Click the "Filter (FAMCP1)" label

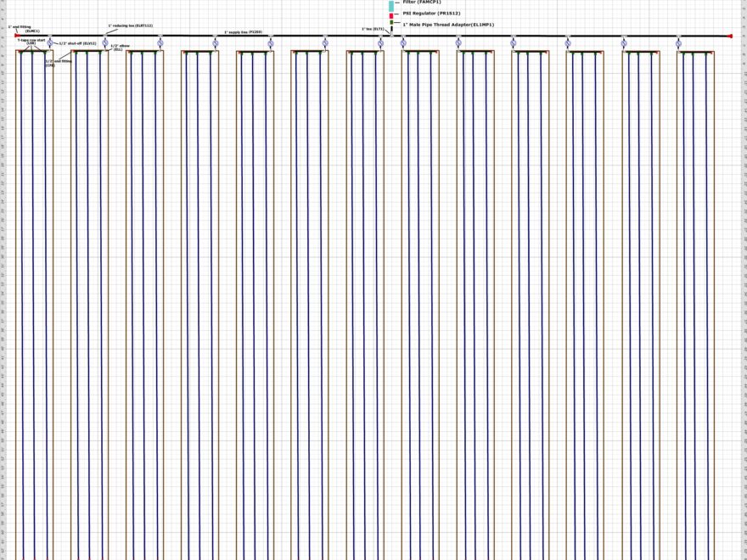(422, 3)
